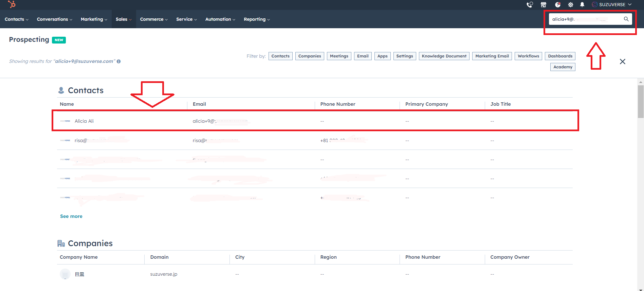The height and width of the screenshot is (291, 644).
Task: Open the Marketplace storefront icon
Action: tap(544, 5)
